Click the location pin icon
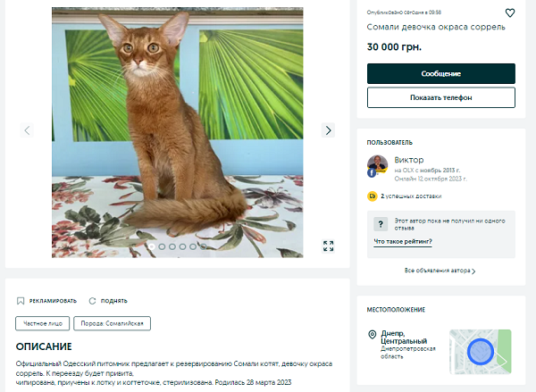 coord(372,335)
